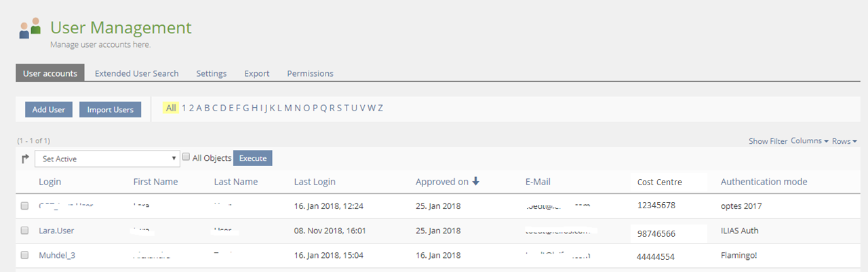Filter users by letter M
The image size is (868, 272).
[x=288, y=108]
